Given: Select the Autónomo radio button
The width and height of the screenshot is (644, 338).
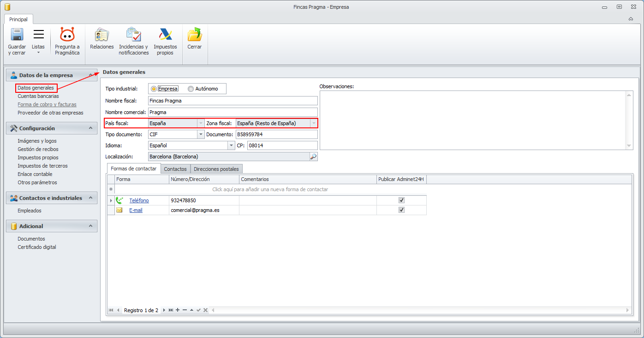Looking at the screenshot, I should [191, 89].
